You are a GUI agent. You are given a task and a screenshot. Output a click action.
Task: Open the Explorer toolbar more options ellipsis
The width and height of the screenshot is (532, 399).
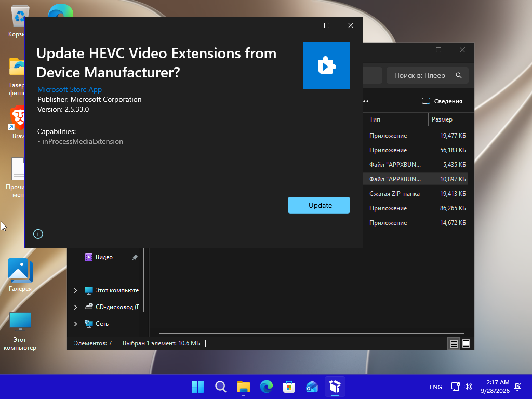coord(366,101)
